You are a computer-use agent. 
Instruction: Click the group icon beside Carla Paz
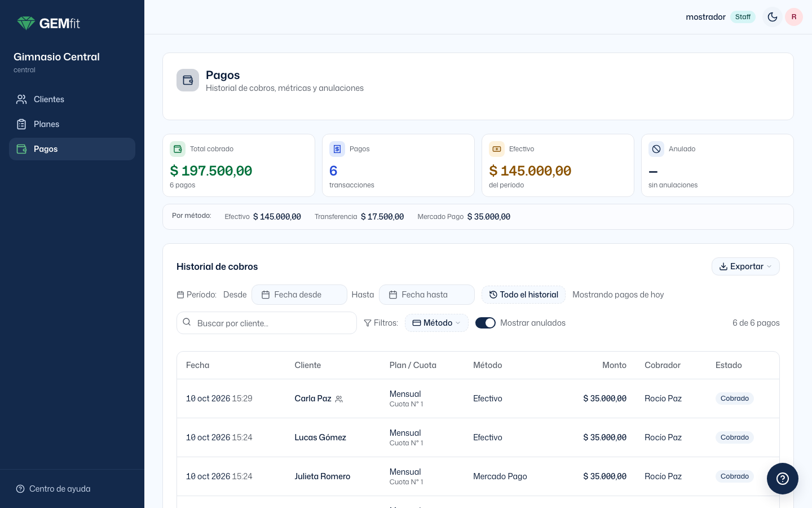coord(339,399)
